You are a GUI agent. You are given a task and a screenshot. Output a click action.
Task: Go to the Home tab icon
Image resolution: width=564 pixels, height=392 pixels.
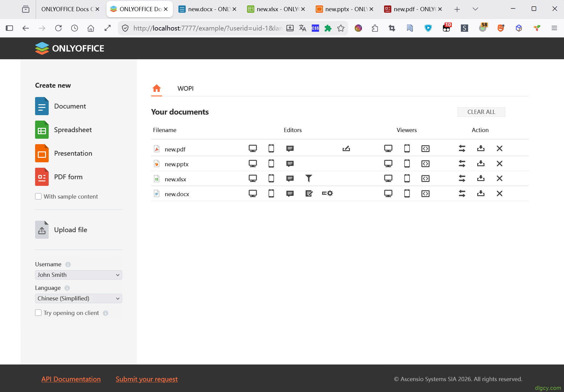pyautogui.click(x=157, y=88)
